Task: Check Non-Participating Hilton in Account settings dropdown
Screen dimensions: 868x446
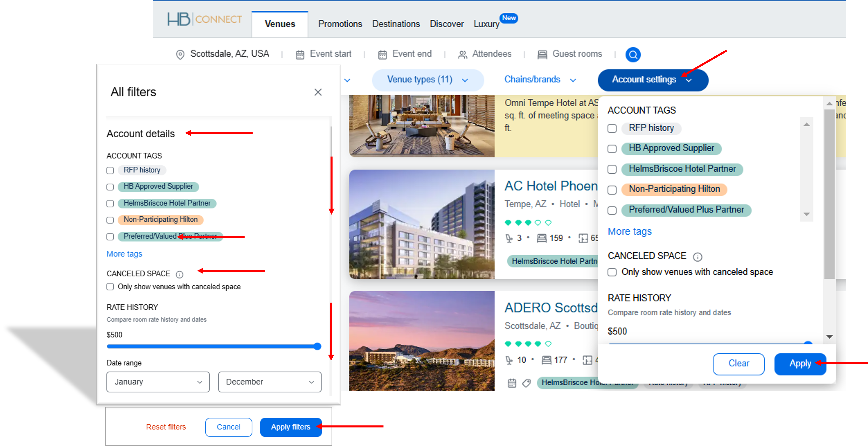Action: tap(612, 190)
